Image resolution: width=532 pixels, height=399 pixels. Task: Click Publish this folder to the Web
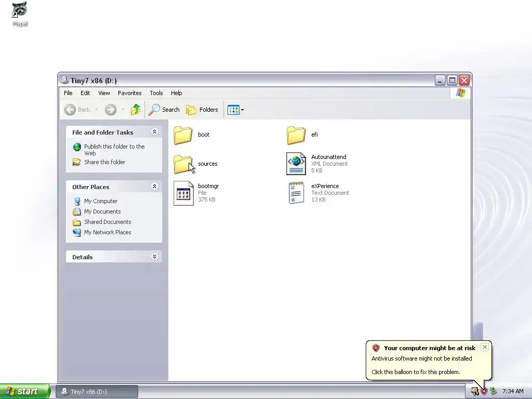114,150
